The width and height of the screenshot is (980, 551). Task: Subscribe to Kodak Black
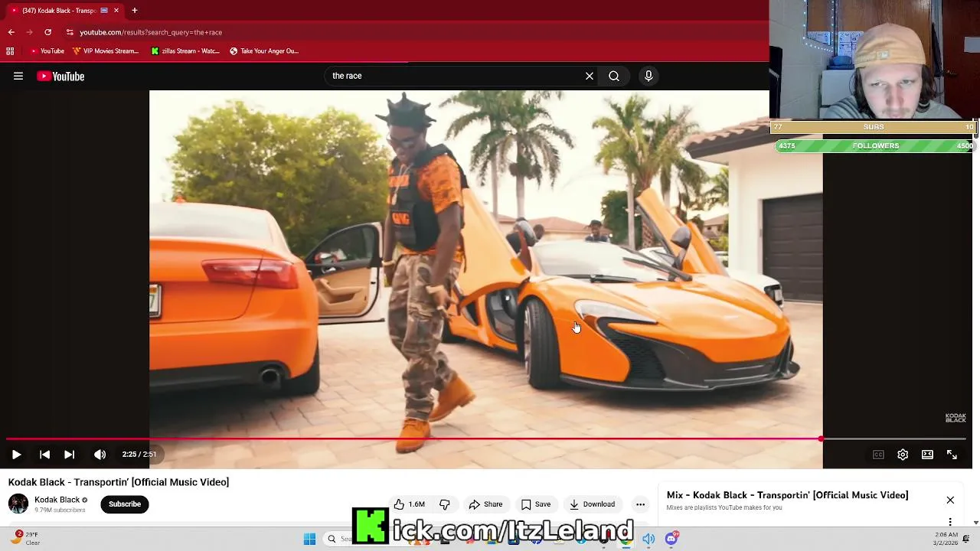(x=125, y=504)
